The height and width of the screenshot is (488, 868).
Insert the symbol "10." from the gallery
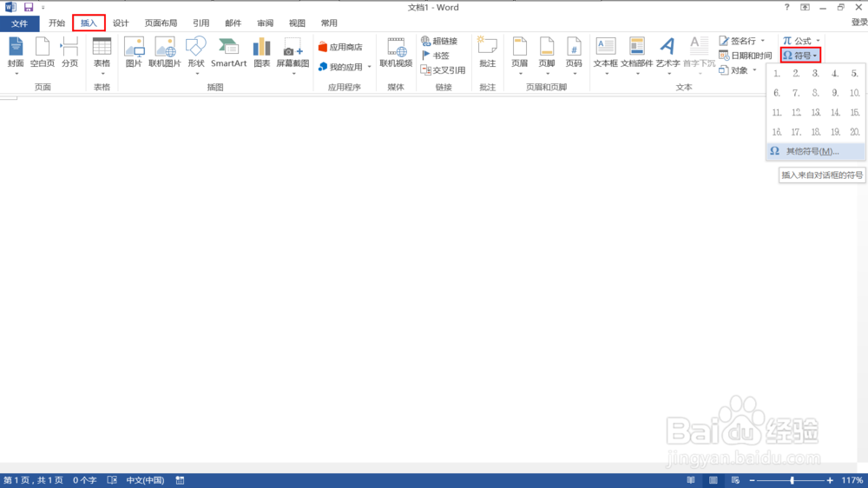point(855,93)
